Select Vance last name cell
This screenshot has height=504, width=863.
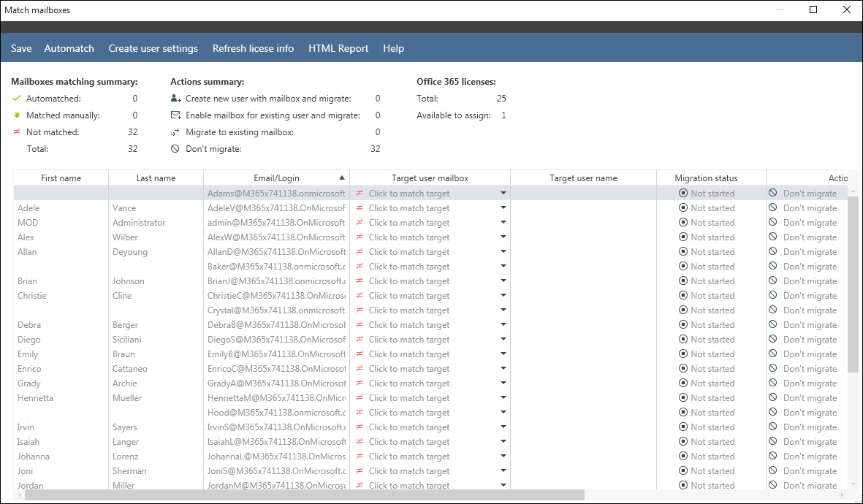(x=156, y=208)
